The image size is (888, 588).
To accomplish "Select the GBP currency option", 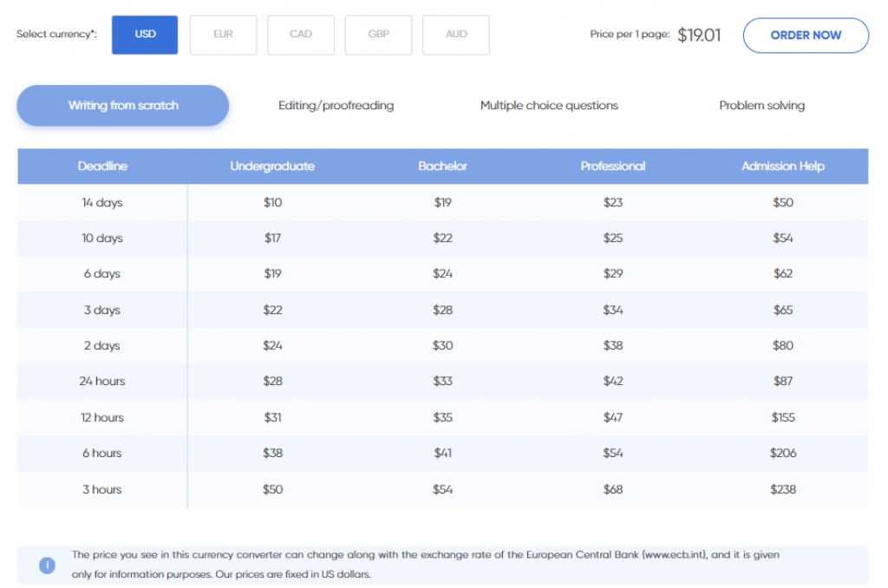I will (x=378, y=35).
